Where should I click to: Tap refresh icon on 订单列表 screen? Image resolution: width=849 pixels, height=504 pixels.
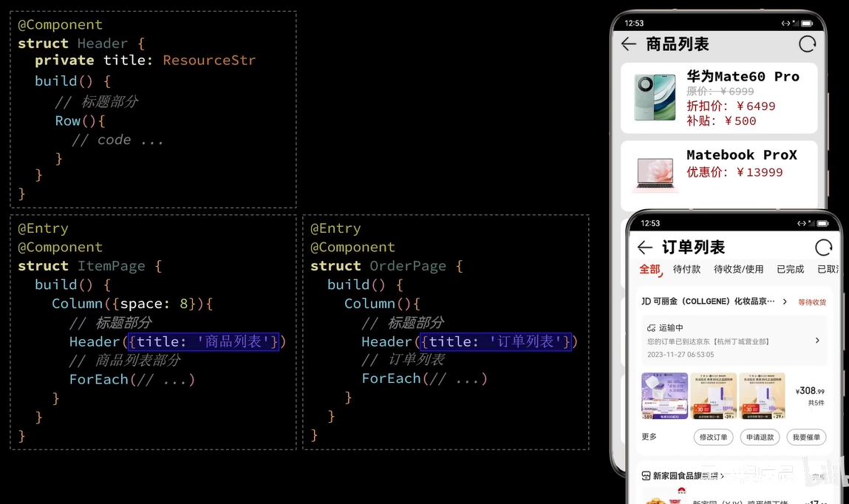(x=823, y=248)
